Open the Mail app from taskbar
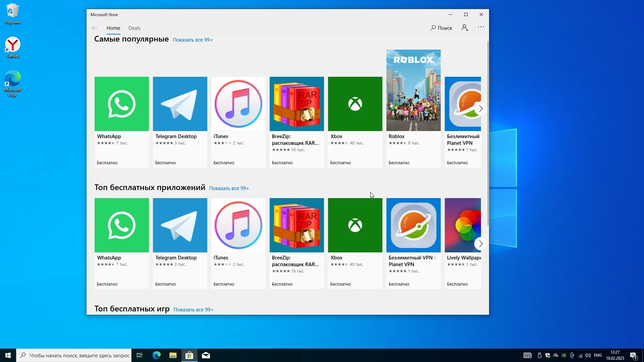 (206, 355)
